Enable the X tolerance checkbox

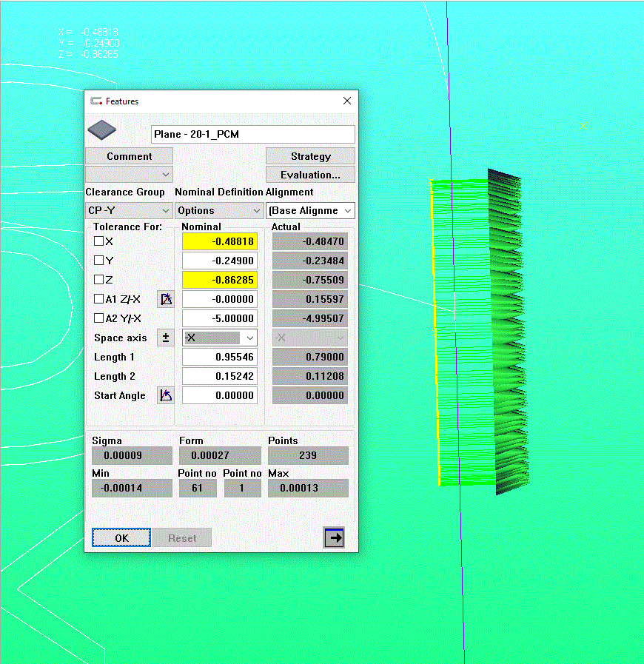tap(98, 241)
